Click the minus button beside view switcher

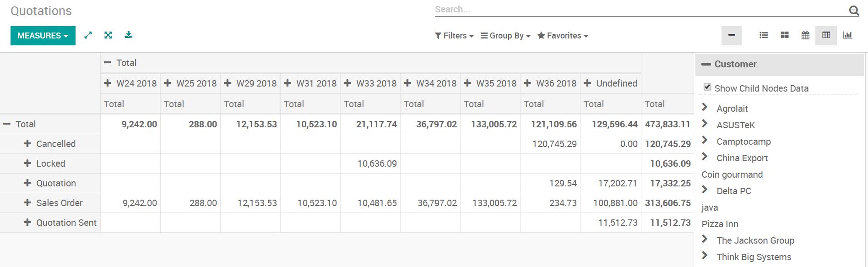coord(731,36)
